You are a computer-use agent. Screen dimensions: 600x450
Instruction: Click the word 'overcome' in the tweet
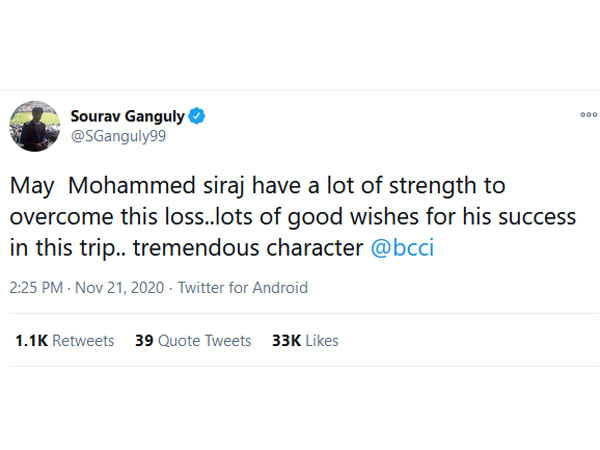tap(54, 216)
